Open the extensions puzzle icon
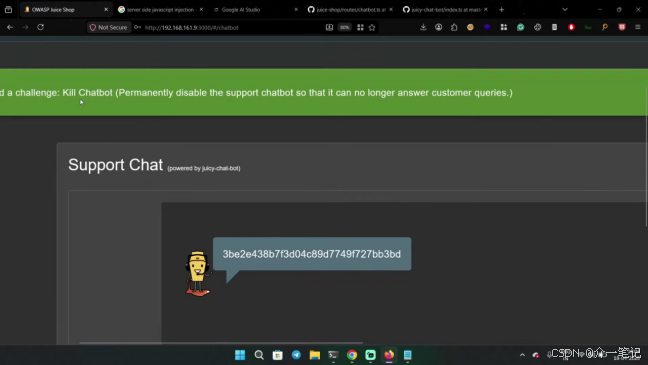 click(454, 27)
